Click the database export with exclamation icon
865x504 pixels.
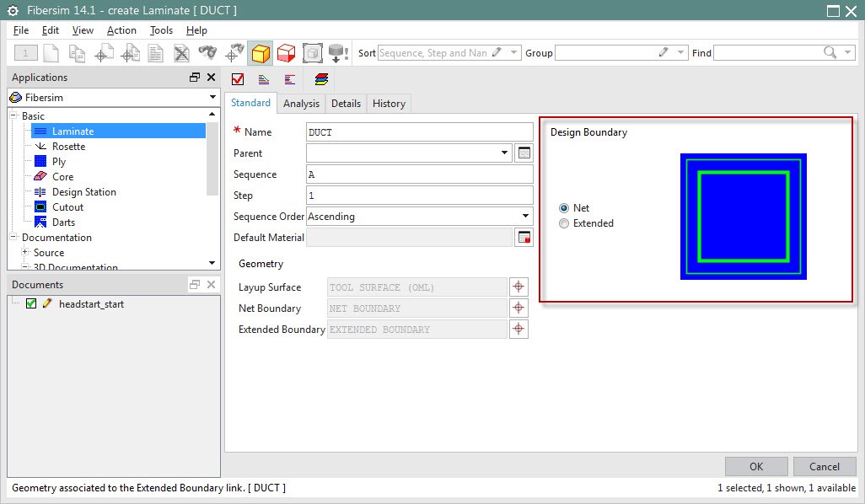[336, 52]
